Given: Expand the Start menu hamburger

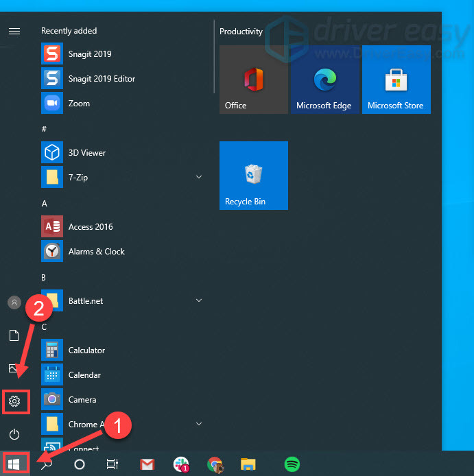Looking at the screenshot, I should (14, 31).
